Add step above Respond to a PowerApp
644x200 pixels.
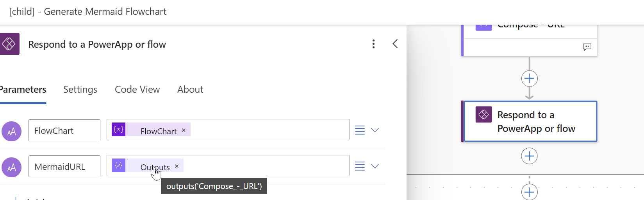[529, 79]
